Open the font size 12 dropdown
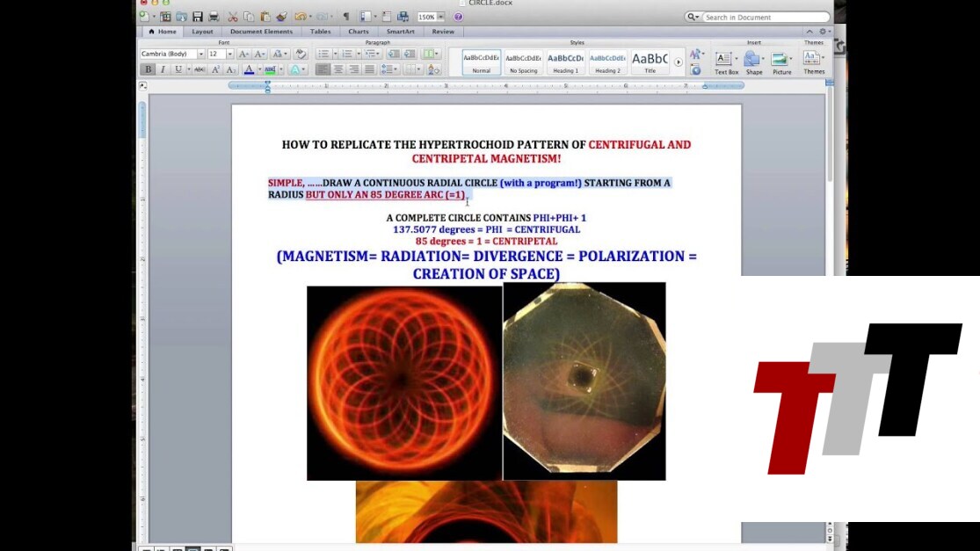The width and height of the screenshot is (980, 551). [230, 54]
